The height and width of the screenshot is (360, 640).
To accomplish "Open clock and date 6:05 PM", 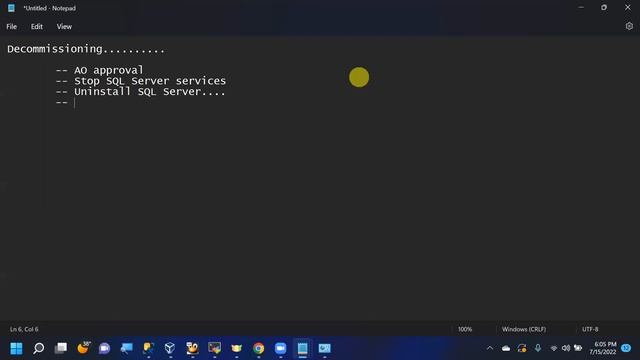I will click(603, 348).
